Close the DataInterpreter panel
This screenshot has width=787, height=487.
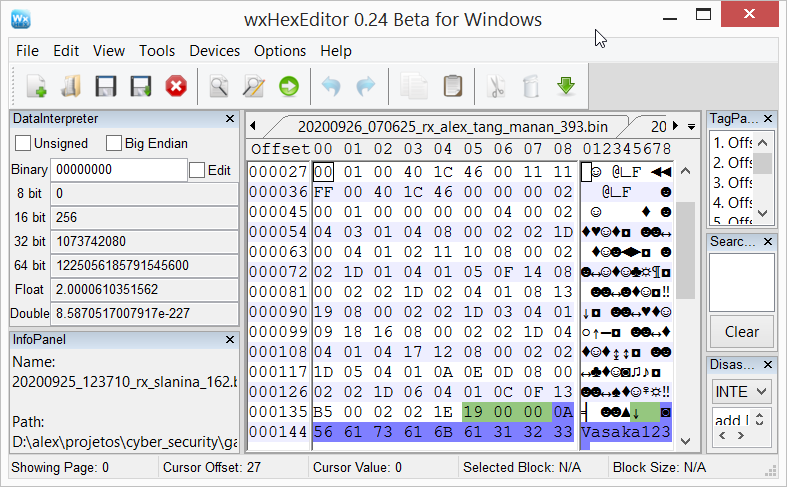(230, 118)
